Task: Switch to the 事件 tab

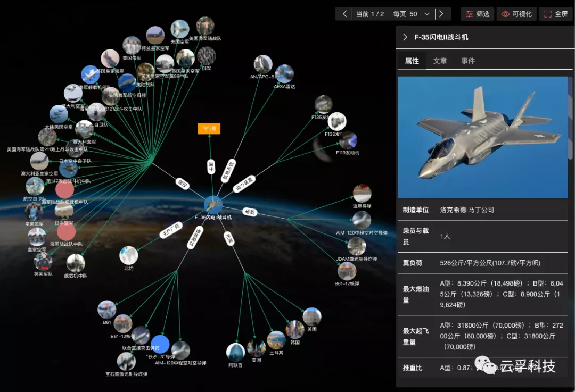Action: [468, 61]
